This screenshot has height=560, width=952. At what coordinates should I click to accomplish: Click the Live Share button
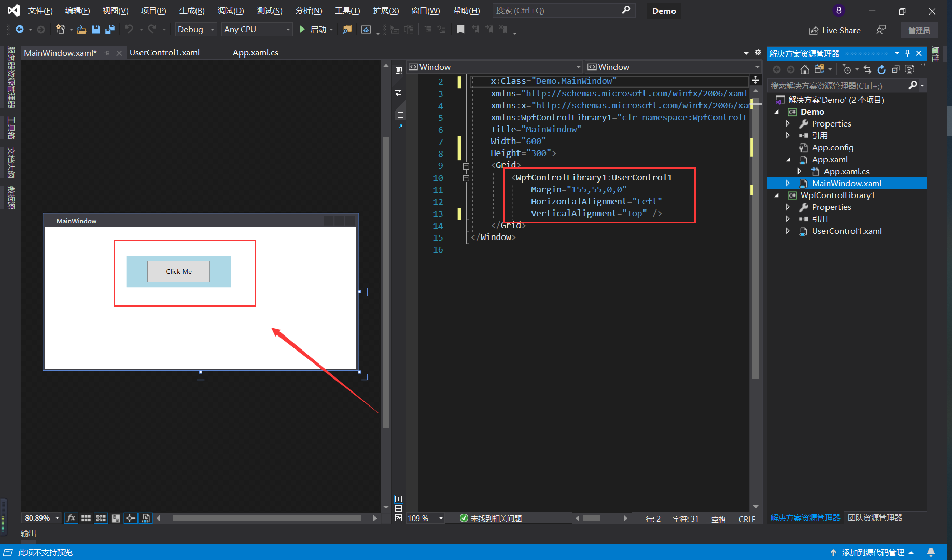835,30
